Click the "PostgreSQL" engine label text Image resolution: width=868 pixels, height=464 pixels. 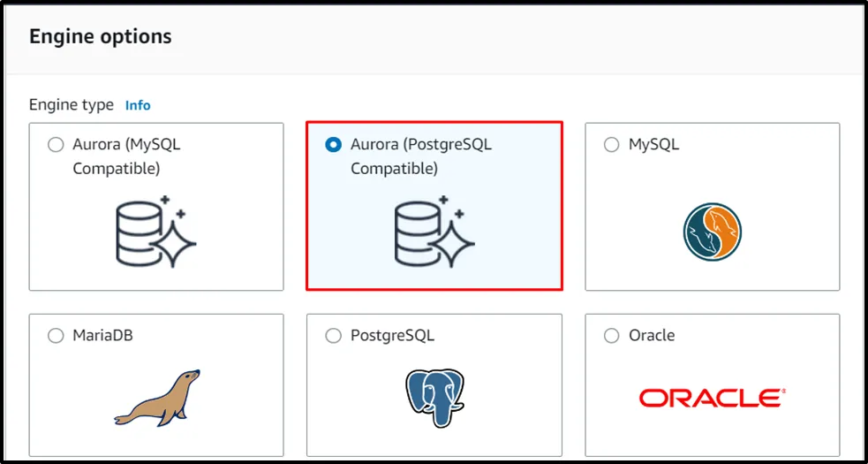(x=392, y=336)
